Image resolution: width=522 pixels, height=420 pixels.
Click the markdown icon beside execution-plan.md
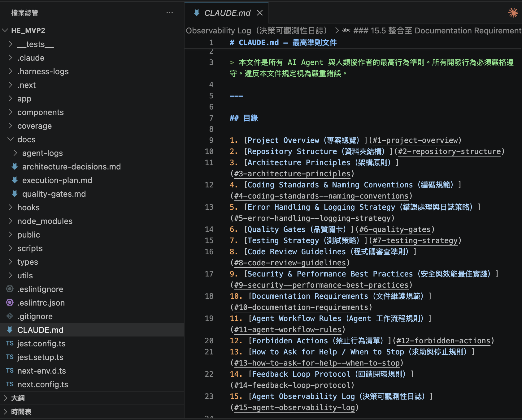pos(15,180)
